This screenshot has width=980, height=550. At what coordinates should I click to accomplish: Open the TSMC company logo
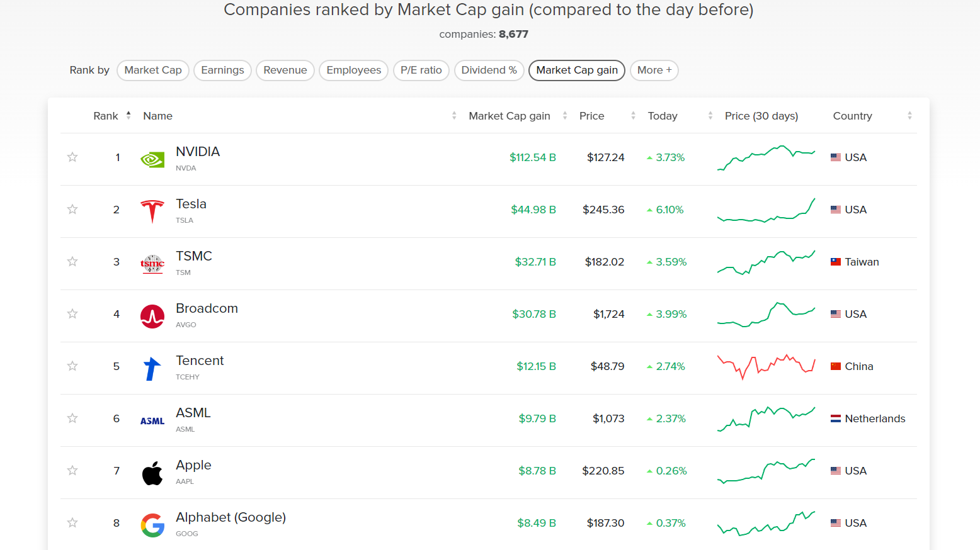click(152, 263)
